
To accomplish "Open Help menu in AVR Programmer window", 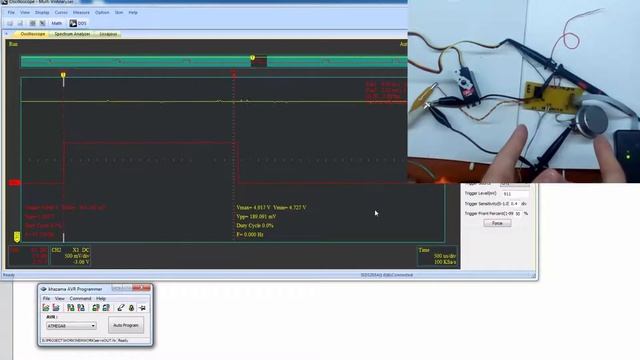I will point(101,299).
